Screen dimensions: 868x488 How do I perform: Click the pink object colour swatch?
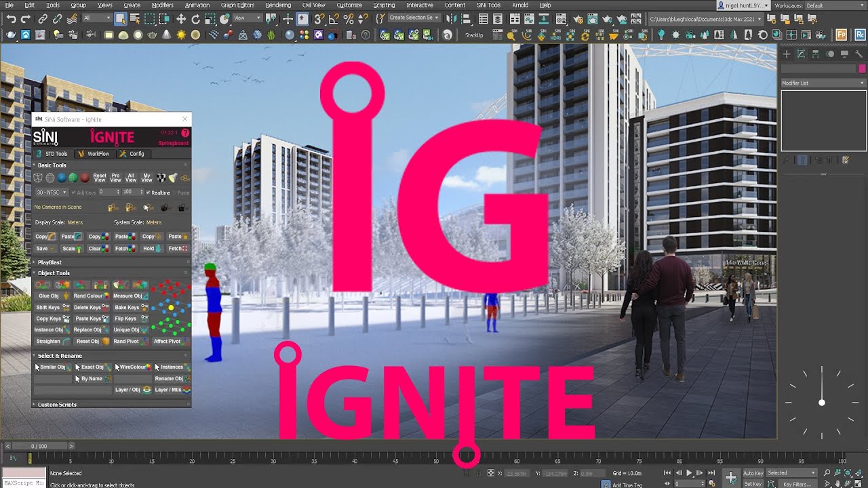(862, 68)
